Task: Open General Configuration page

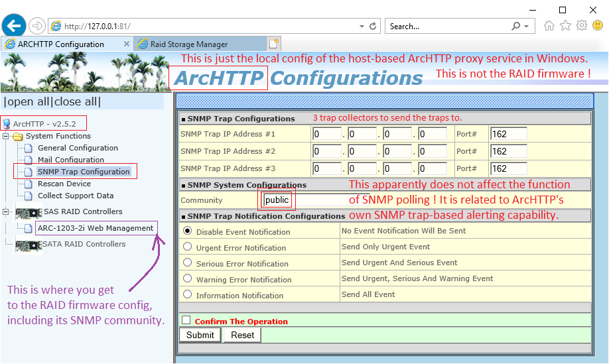Action: point(78,148)
